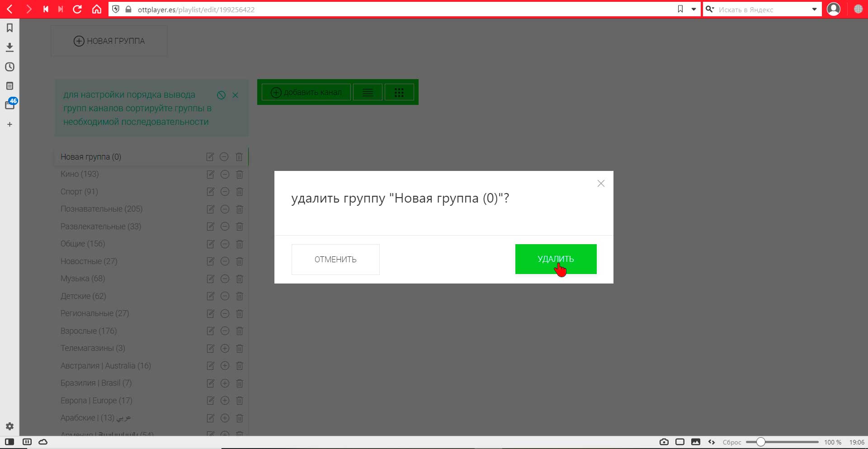This screenshot has width=868, height=449.
Task: Select the Взрослые (176) group row
Action: [x=151, y=331]
